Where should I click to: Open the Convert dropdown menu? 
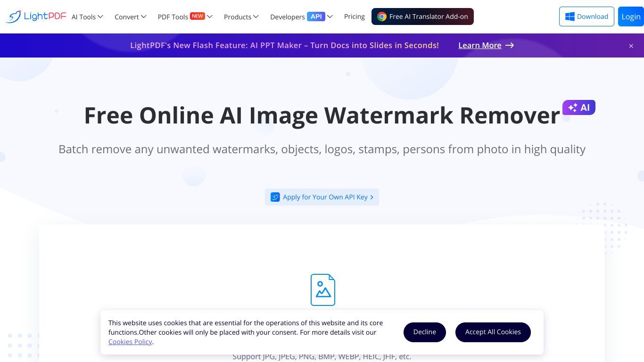click(131, 16)
